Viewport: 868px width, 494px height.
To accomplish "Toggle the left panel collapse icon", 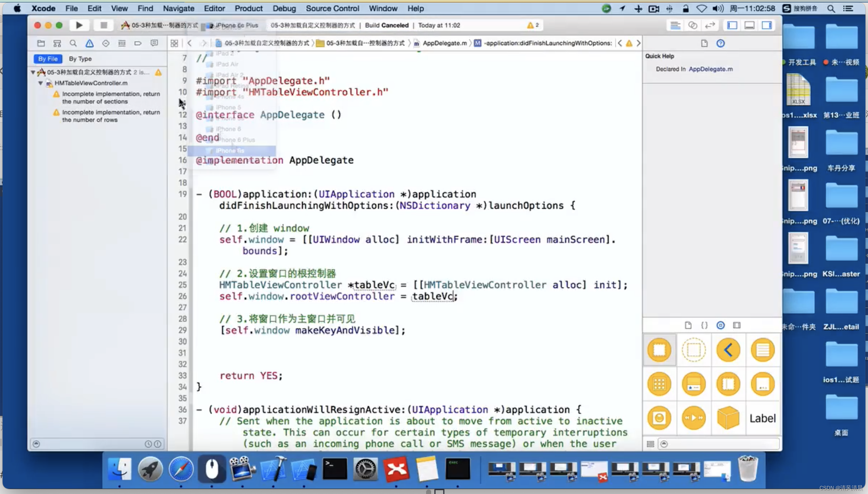I will coord(734,25).
